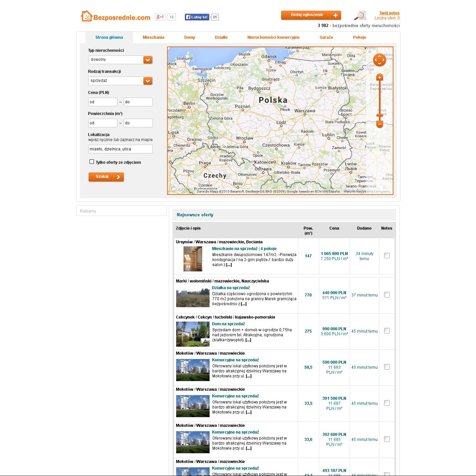The width and height of the screenshot is (476, 476).
Task: Expand description of Marki Działka listing
Action: [x=243, y=304]
